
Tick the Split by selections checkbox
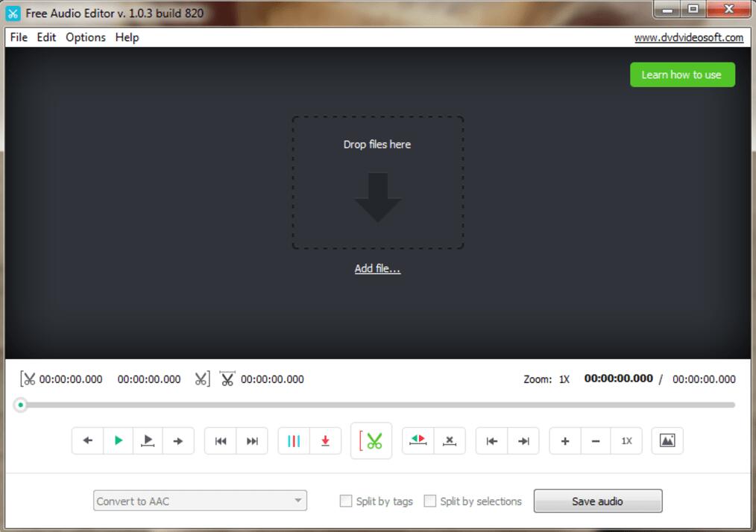pyautogui.click(x=430, y=501)
